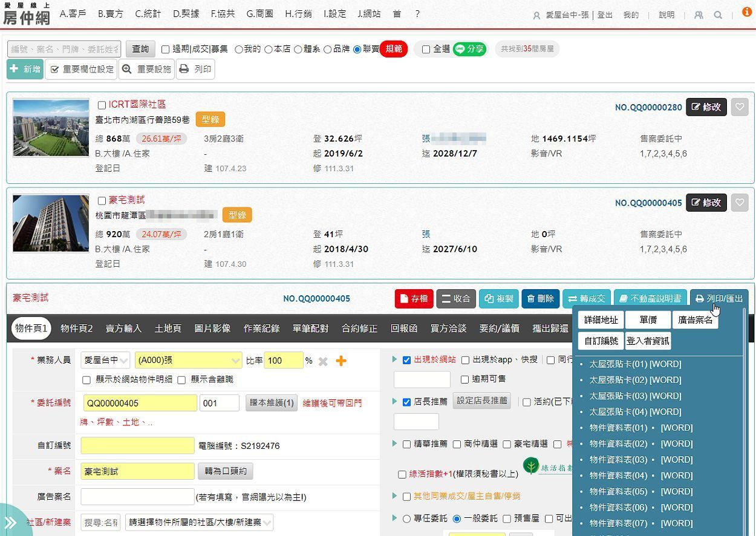Click the orange info icon at top right
756x536 pixels.
point(747,12)
